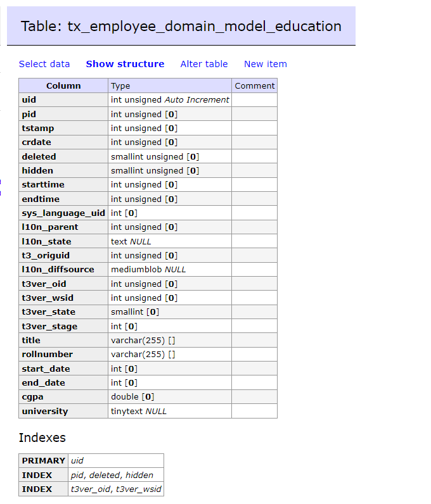Click the tinytext NULL type for university
Image resolution: width=431 pixels, height=504 pixels.
139,411
